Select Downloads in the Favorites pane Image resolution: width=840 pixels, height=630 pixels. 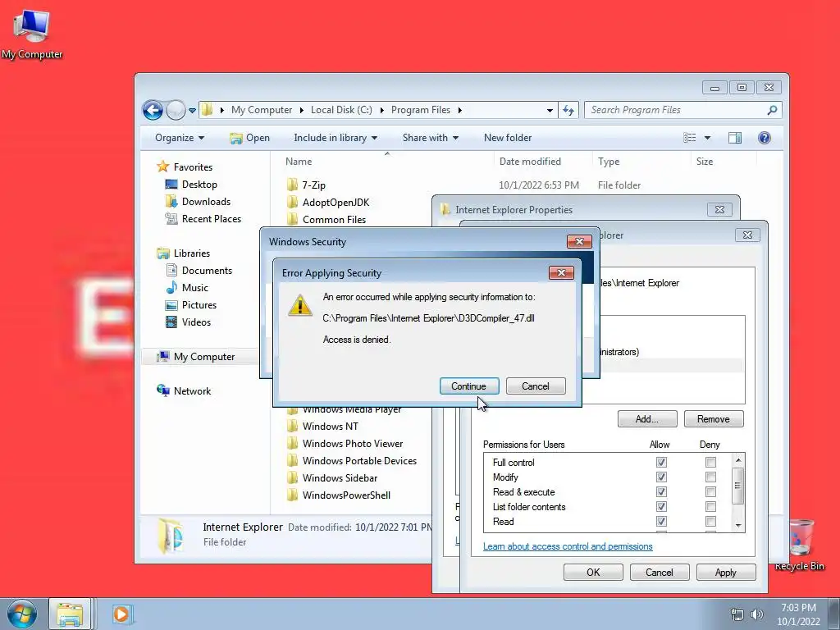tap(206, 202)
